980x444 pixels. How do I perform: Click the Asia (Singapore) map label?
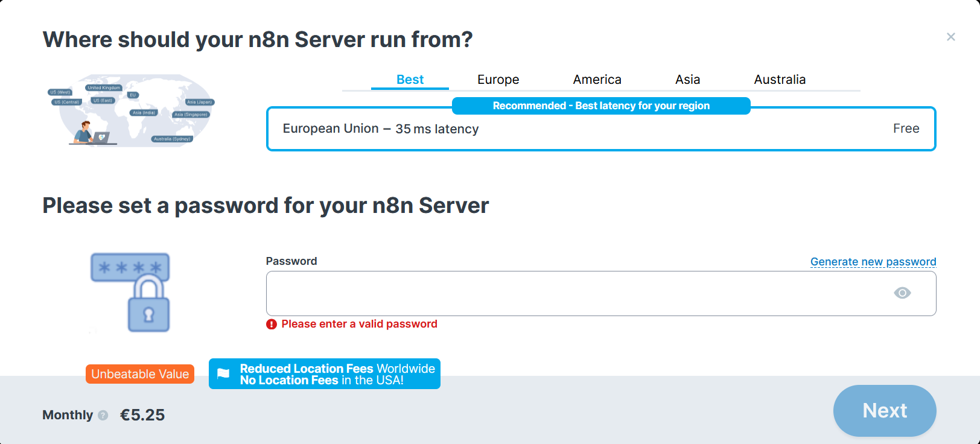[191, 114]
